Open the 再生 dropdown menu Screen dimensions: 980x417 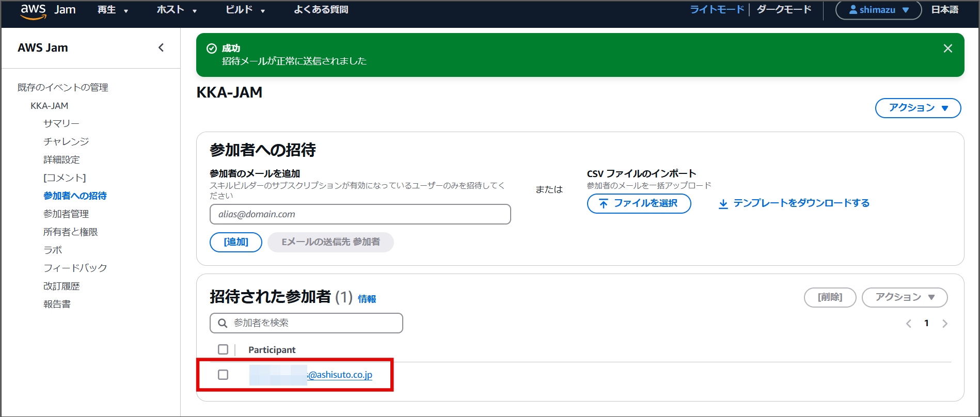pyautogui.click(x=113, y=10)
